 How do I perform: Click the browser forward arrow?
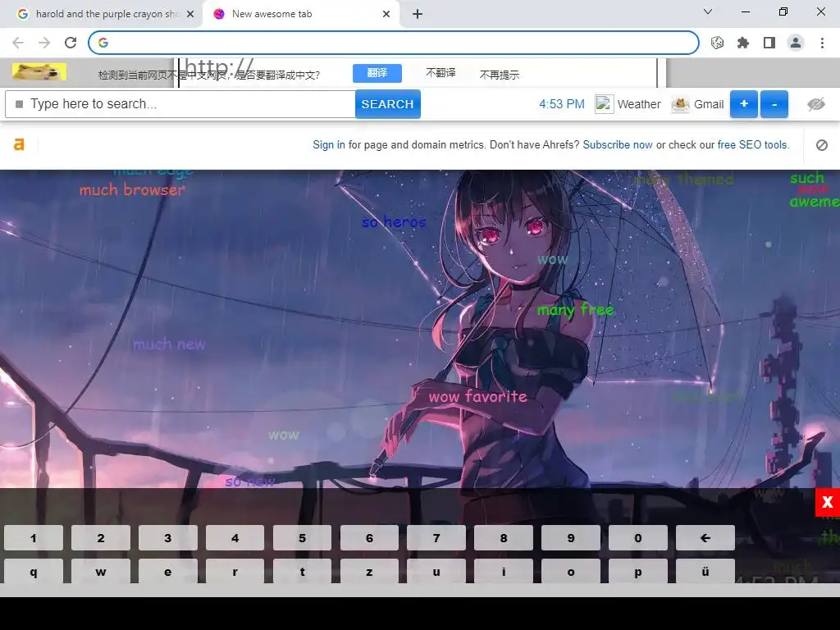[44, 43]
